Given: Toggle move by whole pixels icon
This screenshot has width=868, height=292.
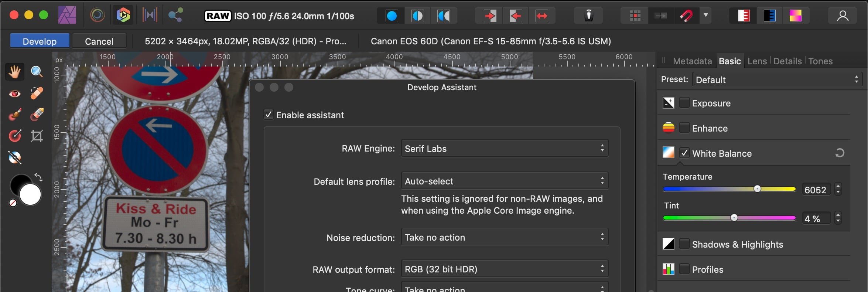Looking at the screenshot, I should (661, 16).
